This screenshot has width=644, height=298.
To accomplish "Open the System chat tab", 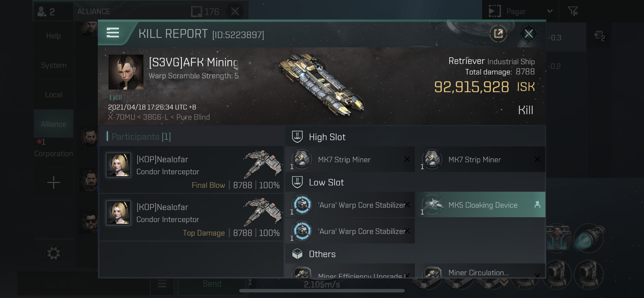I will pos(54,65).
